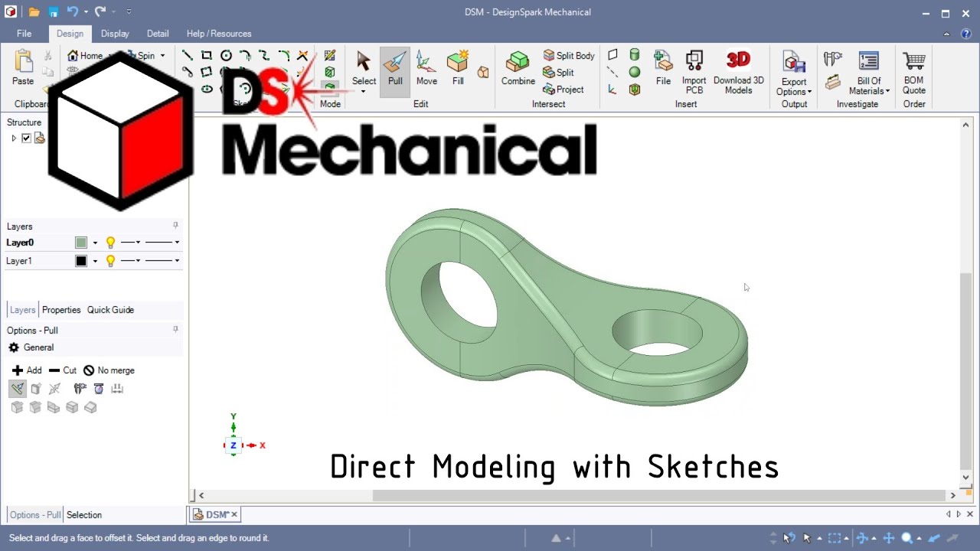Insert a File component
The width and height of the screenshot is (980, 551).
663,69
